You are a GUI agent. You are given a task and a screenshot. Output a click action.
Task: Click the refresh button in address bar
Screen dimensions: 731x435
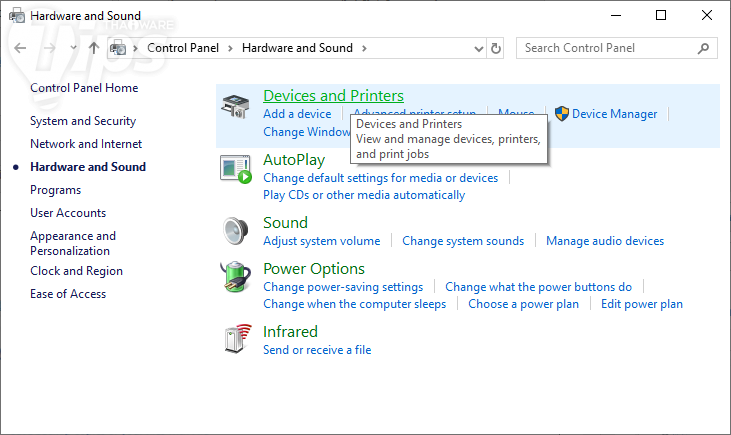click(x=497, y=48)
